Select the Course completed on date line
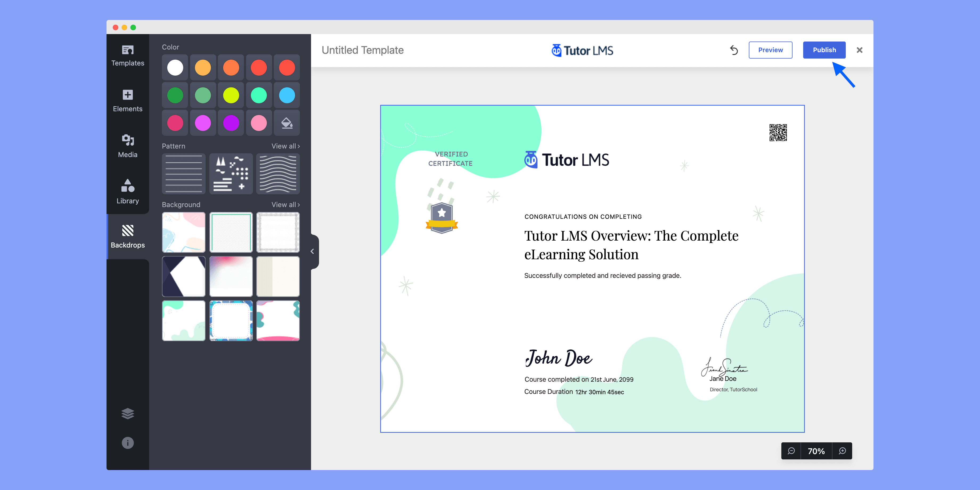Screen dimensions: 980x490 click(579, 379)
